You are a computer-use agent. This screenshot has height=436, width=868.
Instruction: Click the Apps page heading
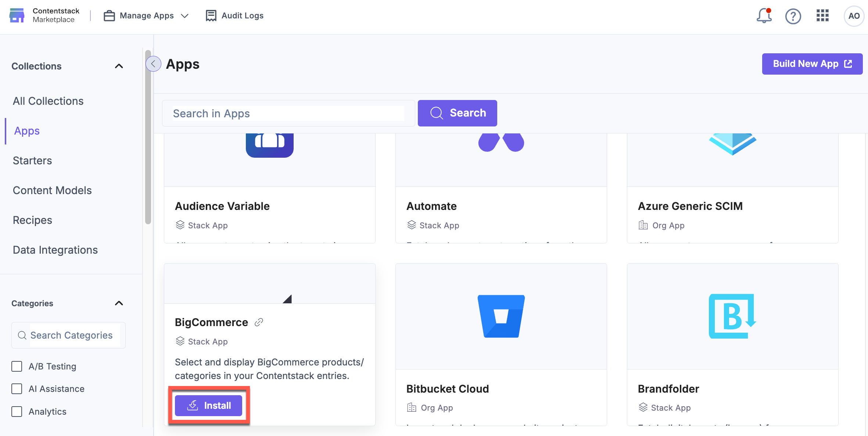coord(183,64)
